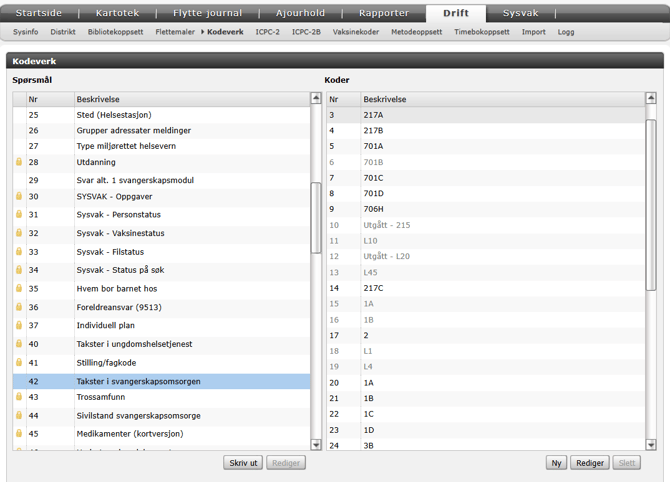Click the lock icon beside Trossamfunn
The image size is (670, 482).
coord(19,397)
